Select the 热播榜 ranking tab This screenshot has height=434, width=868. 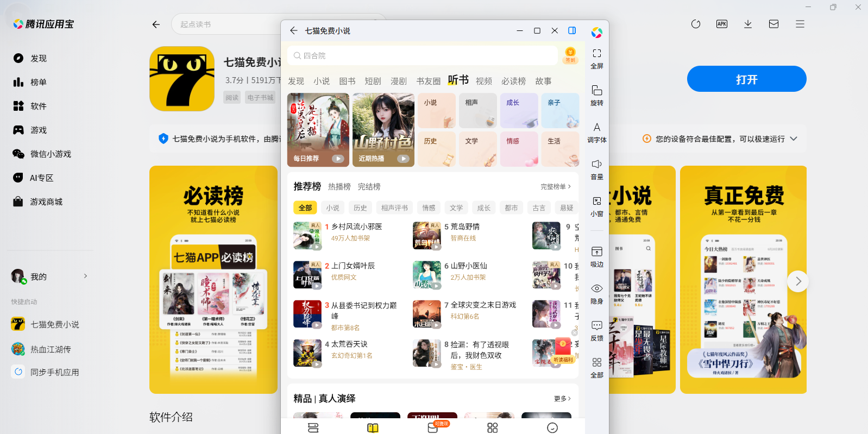click(339, 187)
